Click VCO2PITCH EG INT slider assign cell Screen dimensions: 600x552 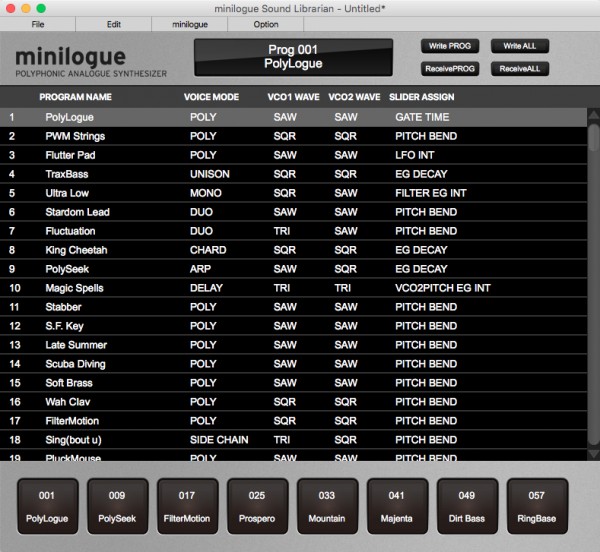coord(442,288)
